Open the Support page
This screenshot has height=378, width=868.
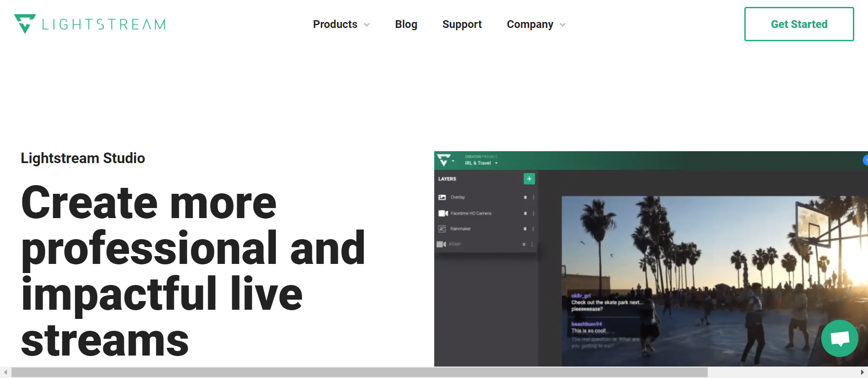point(462,24)
